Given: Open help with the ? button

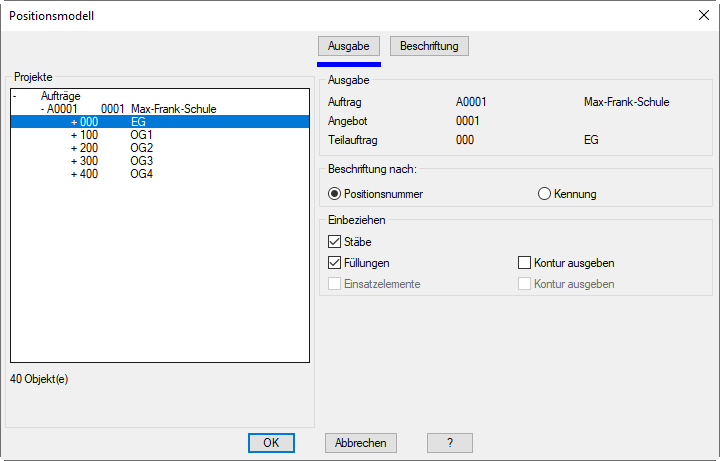Looking at the screenshot, I should coord(450,443).
